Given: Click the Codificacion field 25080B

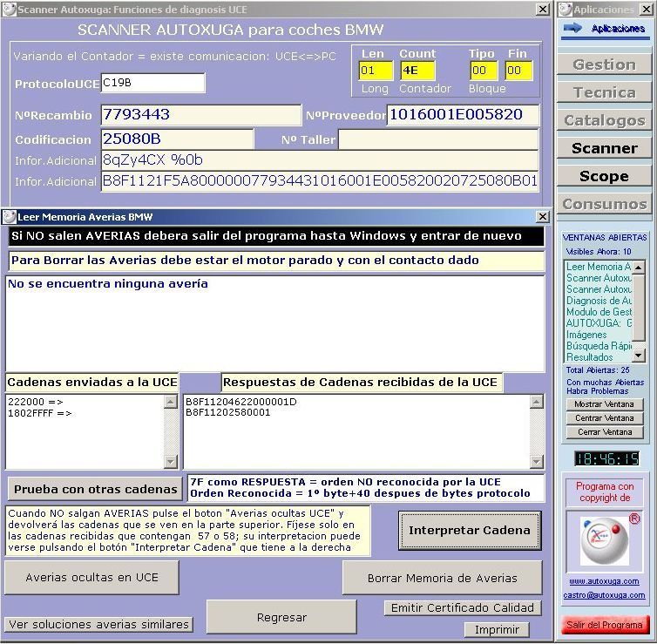Looking at the screenshot, I should (177, 139).
